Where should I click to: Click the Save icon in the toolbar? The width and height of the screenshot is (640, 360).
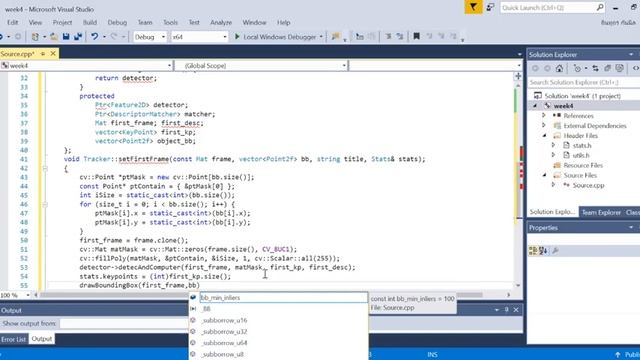point(66,37)
